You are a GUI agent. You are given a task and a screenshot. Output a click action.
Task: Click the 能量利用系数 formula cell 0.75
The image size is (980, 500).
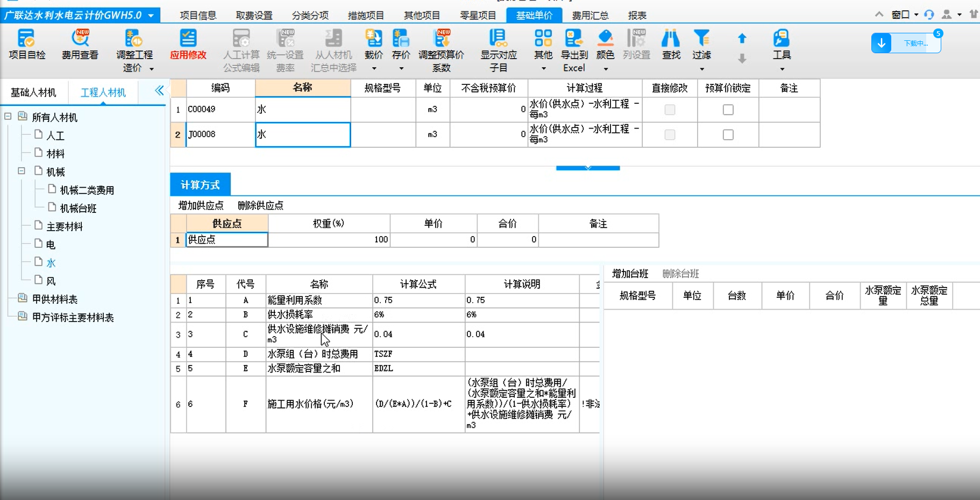(x=418, y=300)
